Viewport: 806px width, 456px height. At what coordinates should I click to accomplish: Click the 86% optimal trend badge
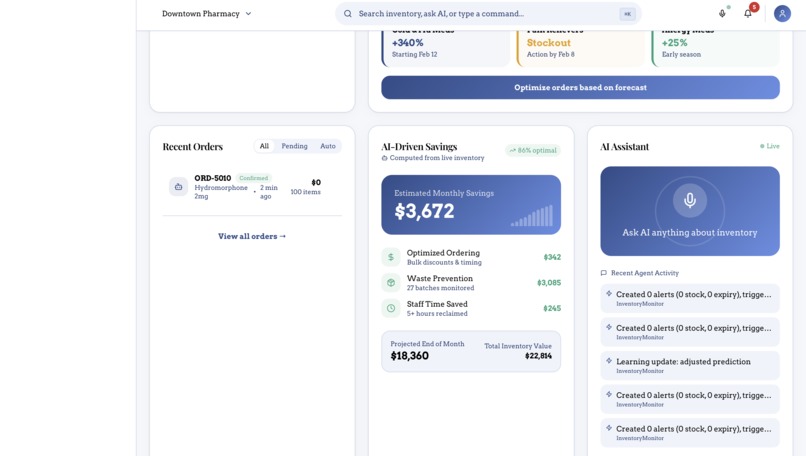533,150
